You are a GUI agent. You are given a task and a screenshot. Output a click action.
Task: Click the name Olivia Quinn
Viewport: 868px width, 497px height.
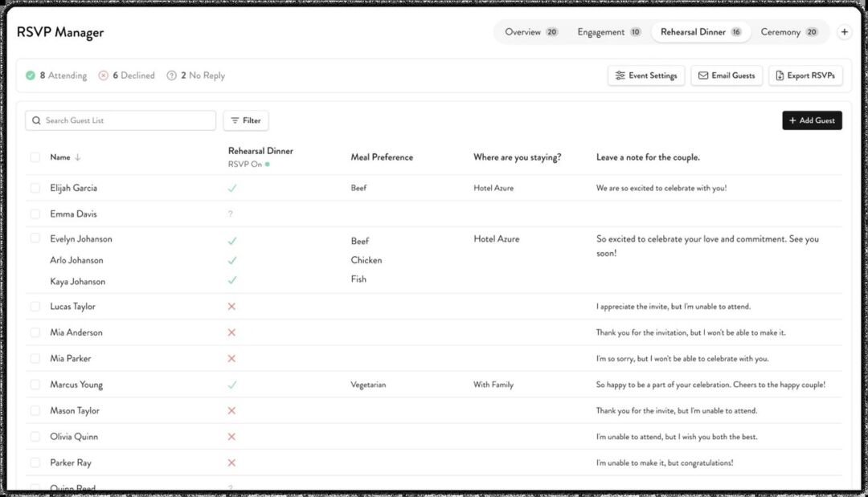[x=74, y=437]
